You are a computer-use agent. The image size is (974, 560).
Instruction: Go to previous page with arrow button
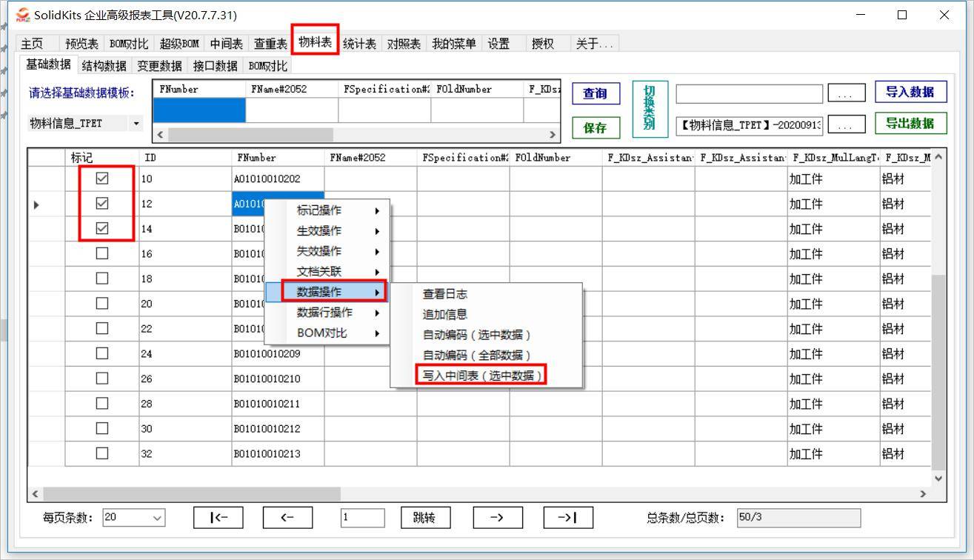[x=288, y=517]
